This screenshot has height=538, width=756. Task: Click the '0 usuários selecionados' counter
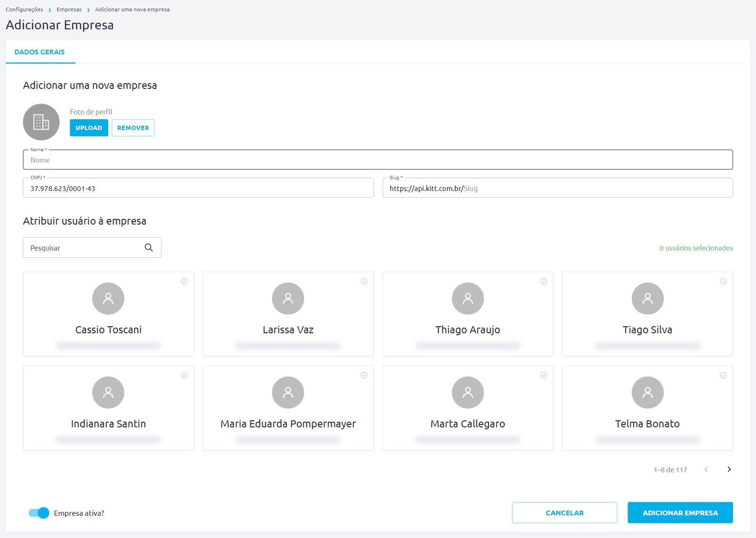tap(696, 248)
